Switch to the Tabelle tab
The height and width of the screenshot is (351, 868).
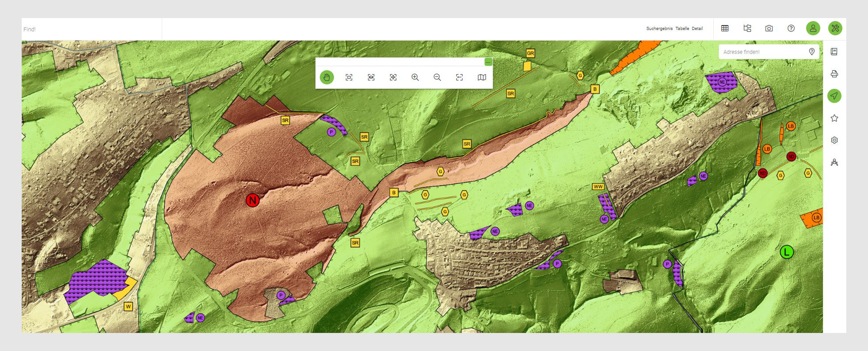click(682, 29)
